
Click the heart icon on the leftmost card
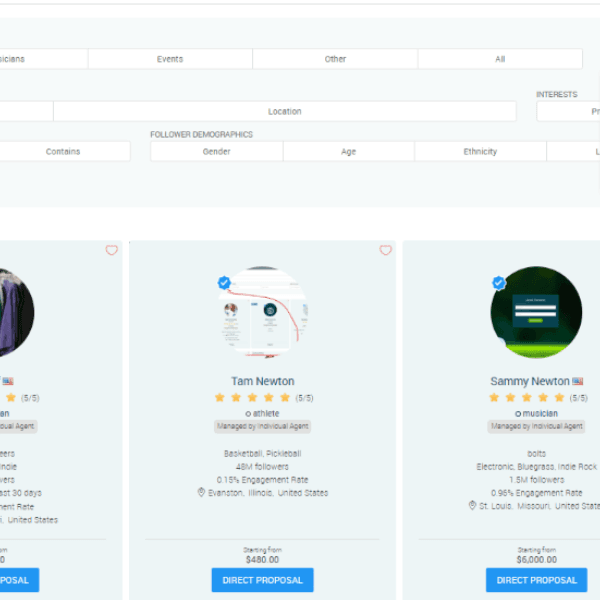coord(111,251)
